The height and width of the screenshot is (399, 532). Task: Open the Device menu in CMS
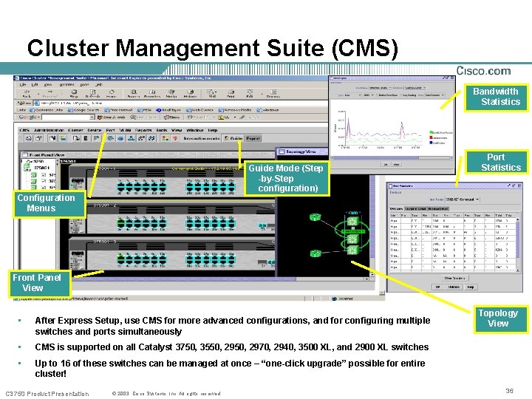point(95,130)
